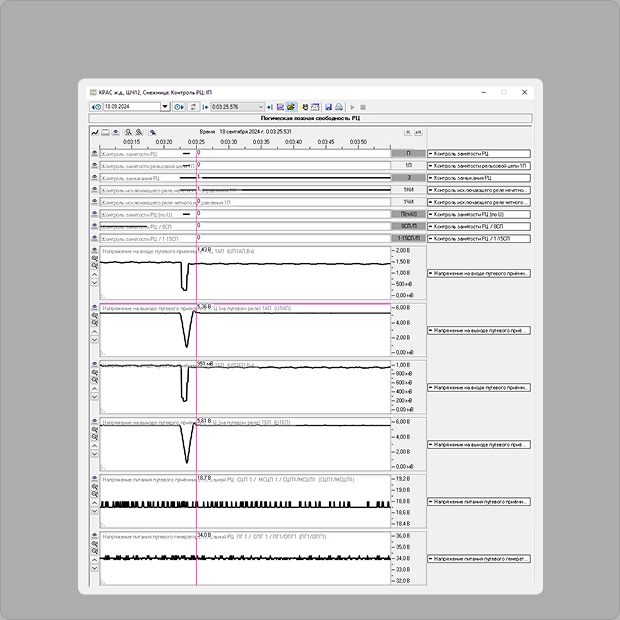Shift the 1,43 В graph up with chevron

click(95, 274)
